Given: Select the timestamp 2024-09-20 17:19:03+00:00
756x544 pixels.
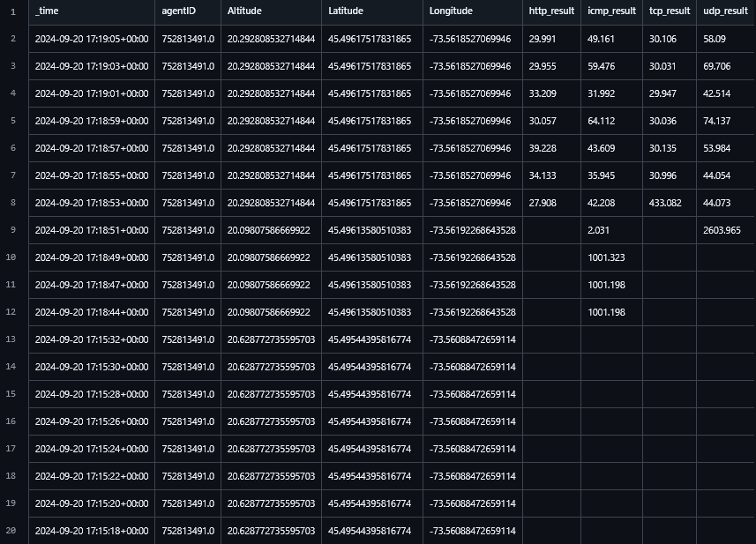Looking at the screenshot, I should pos(92,66).
